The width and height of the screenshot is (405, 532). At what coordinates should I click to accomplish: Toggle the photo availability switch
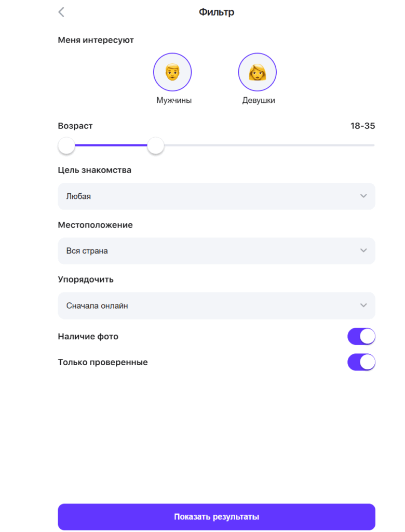coord(361,336)
